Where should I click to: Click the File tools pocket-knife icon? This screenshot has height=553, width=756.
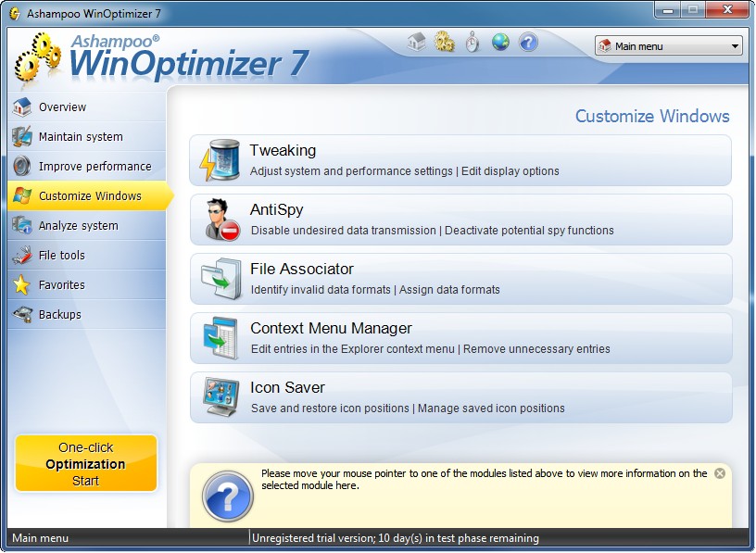click(22, 255)
